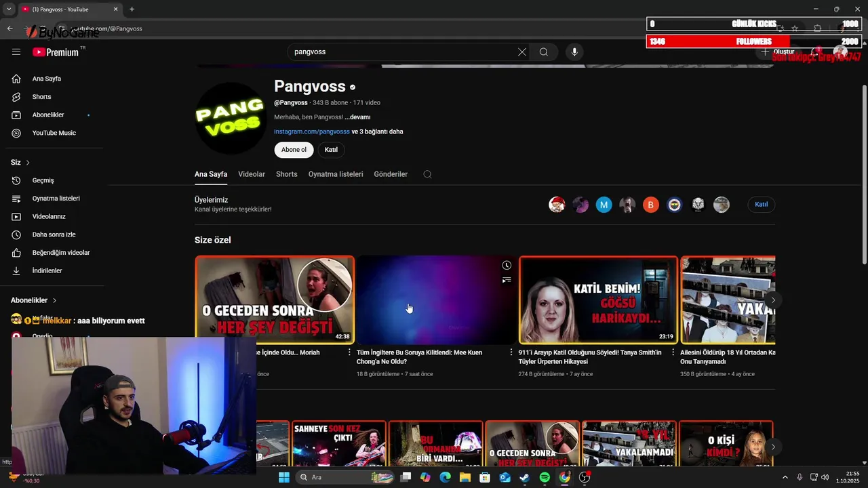Click the Windows Start button

click(x=284, y=477)
